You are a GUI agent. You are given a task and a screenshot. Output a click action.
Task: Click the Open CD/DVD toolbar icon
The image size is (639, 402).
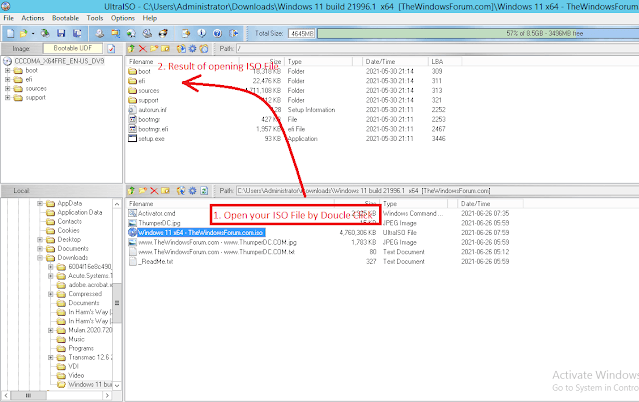(x=45, y=33)
